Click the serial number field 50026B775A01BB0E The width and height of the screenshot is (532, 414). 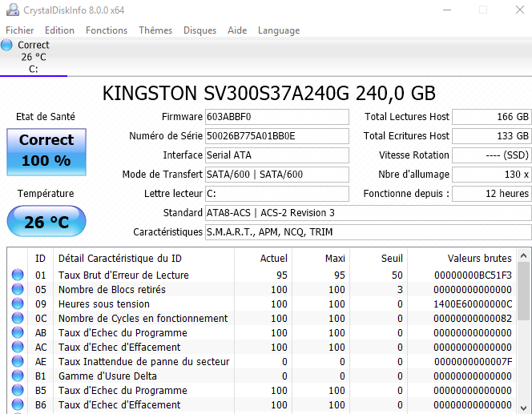click(x=277, y=136)
